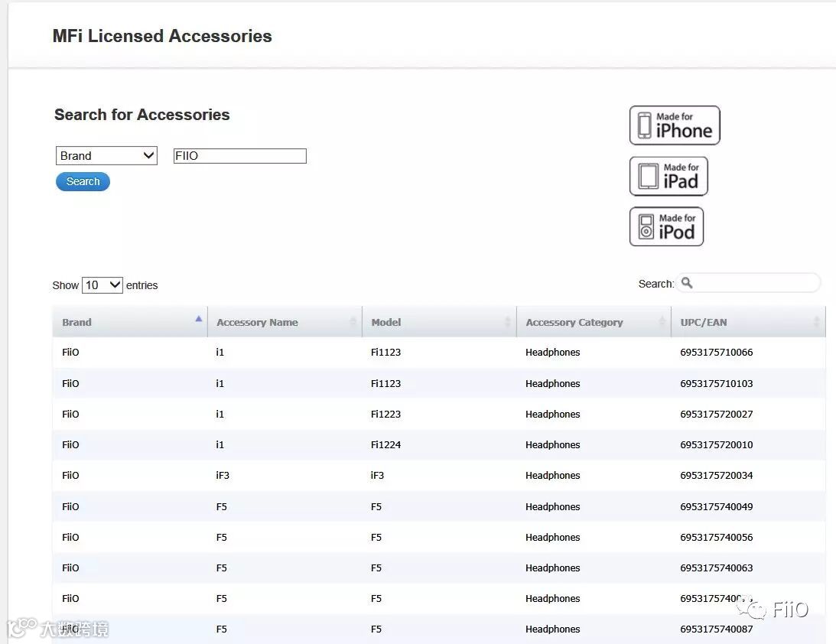Sort table by UPC/EAN column header
The width and height of the screenshot is (836, 644).
tap(749, 322)
